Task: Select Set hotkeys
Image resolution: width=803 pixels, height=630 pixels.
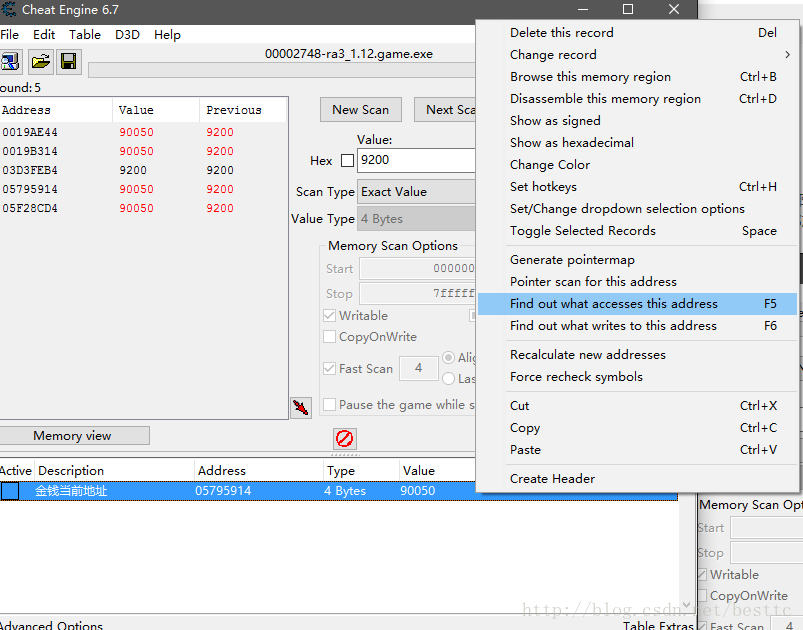Action: pyautogui.click(x=637, y=187)
